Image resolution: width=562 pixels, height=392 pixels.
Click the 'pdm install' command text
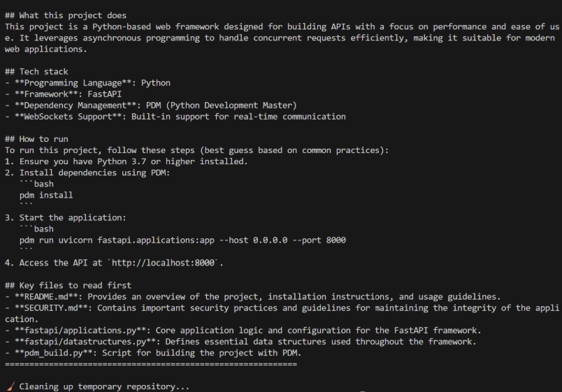46,195
